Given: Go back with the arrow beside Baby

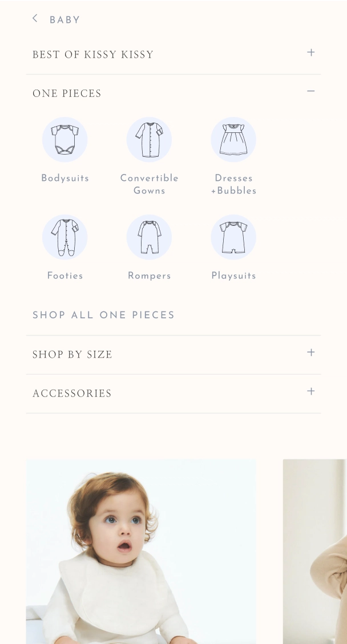Looking at the screenshot, I should (x=35, y=18).
